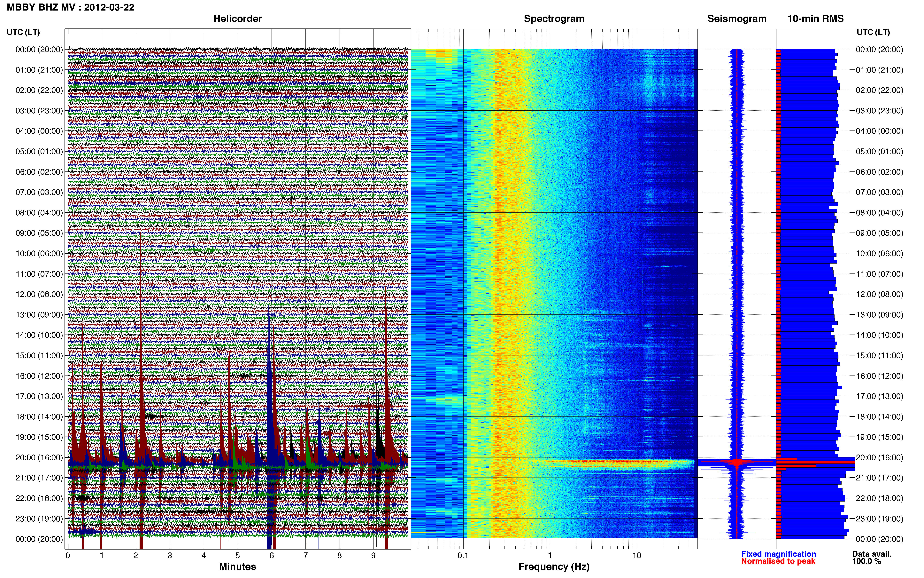Click the 'Frequency (Hz)' x-axis label

554,566
